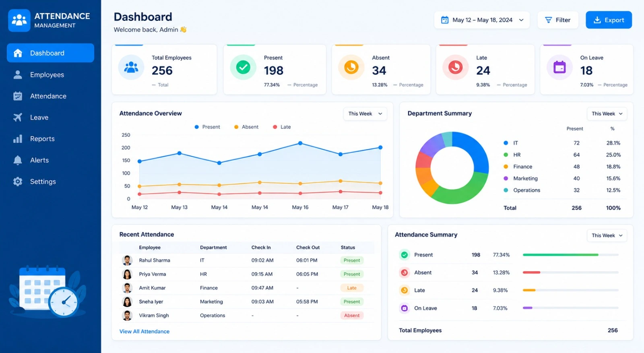Open Attendance Overview This Week dropdown
The height and width of the screenshot is (353, 644).
coord(365,114)
